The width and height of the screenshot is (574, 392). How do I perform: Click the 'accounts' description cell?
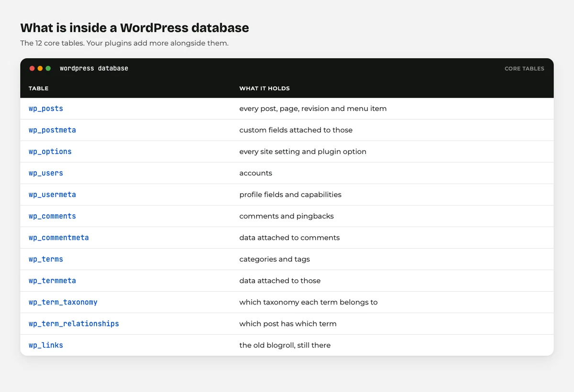tap(256, 173)
